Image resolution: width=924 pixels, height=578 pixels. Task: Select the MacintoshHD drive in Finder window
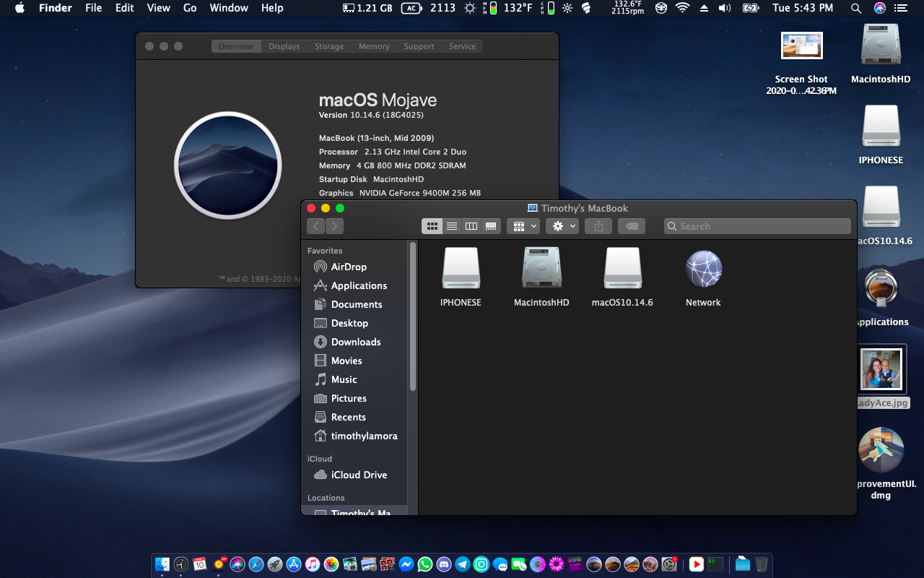tap(541, 277)
